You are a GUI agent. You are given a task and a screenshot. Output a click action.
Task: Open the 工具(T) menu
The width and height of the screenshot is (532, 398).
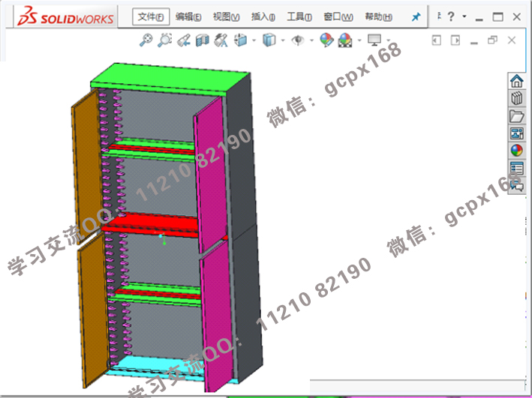(x=299, y=16)
